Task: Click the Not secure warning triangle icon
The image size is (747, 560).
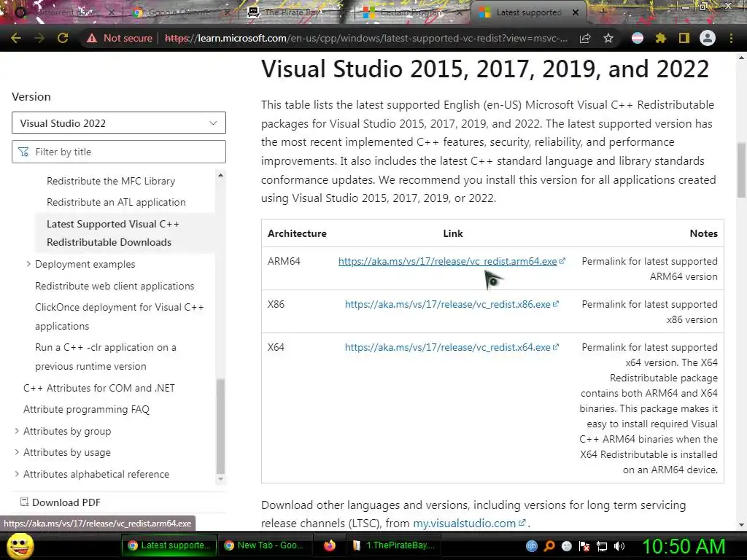Action: pos(91,38)
